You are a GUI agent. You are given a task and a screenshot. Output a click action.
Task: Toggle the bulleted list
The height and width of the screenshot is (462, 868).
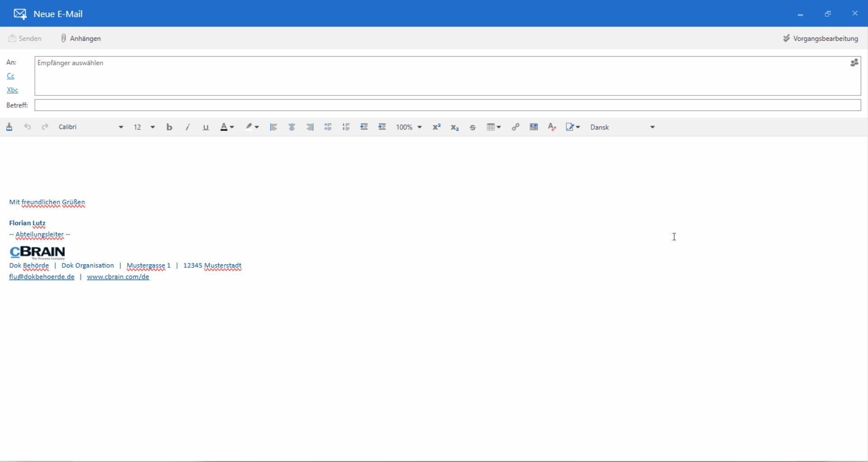(x=327, y=127)
